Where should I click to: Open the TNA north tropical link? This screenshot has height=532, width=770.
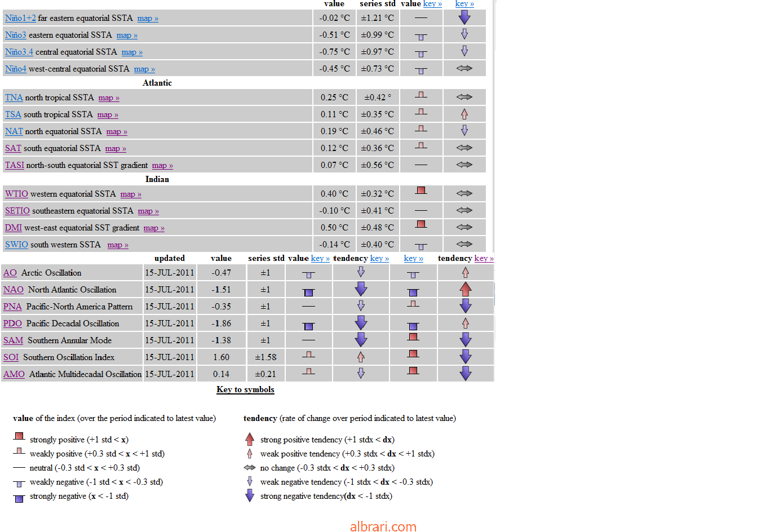(14, 97)
